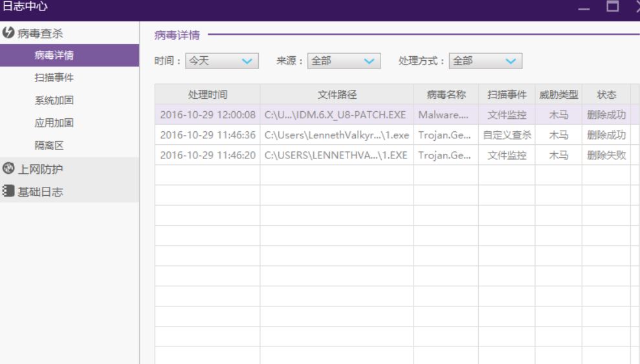The image size is (640, 364).
Task: Click path C:\Users\LennethValkyr...\1.exe
Action: pos(337,135)
